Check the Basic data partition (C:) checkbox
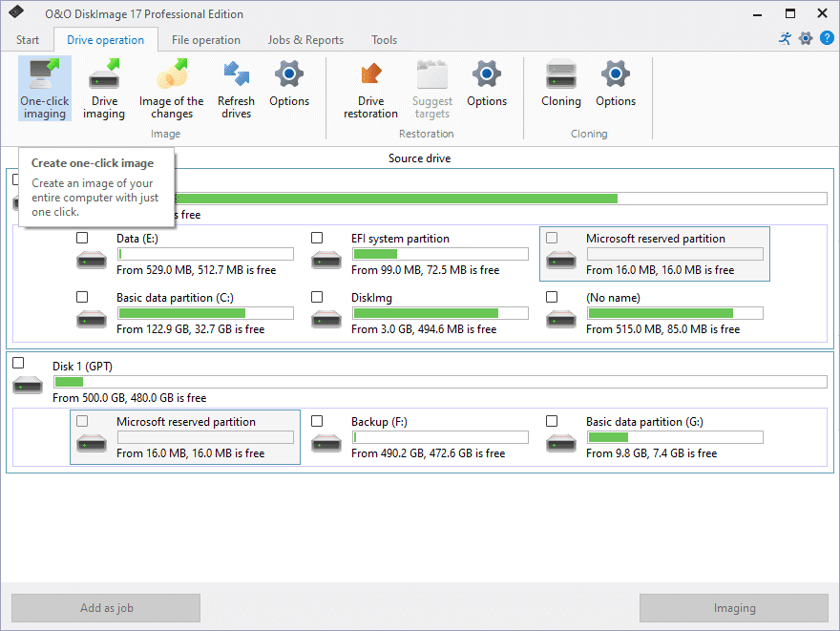 pos(82,297)
